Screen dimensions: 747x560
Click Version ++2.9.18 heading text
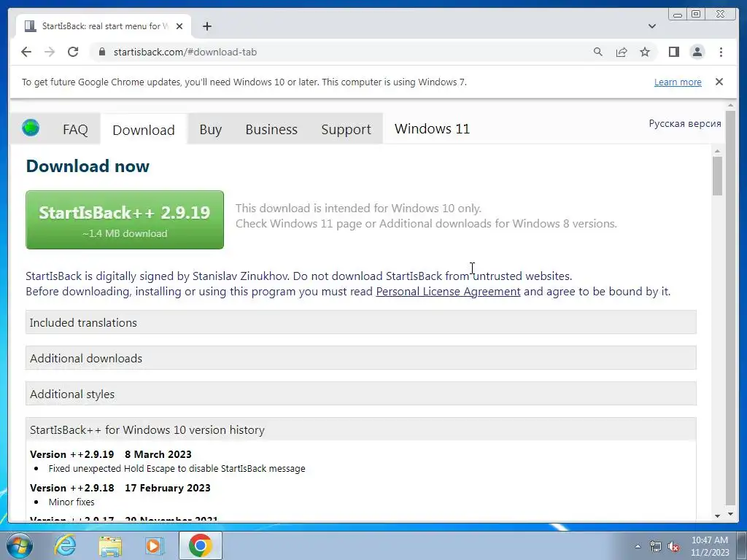coord(72,488)
